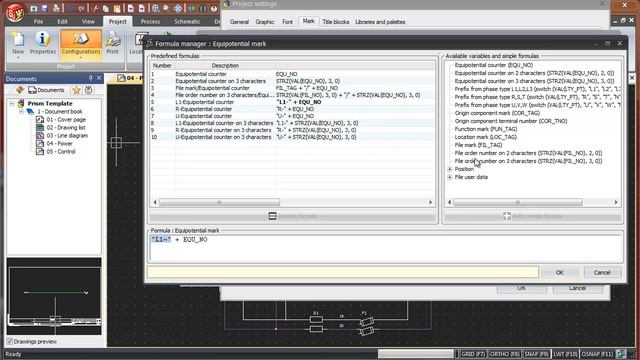The image size is (640, 360).
Task: Click the Components tab icon left of Documents
Action: pyautogui.click(x=20, y=90)
